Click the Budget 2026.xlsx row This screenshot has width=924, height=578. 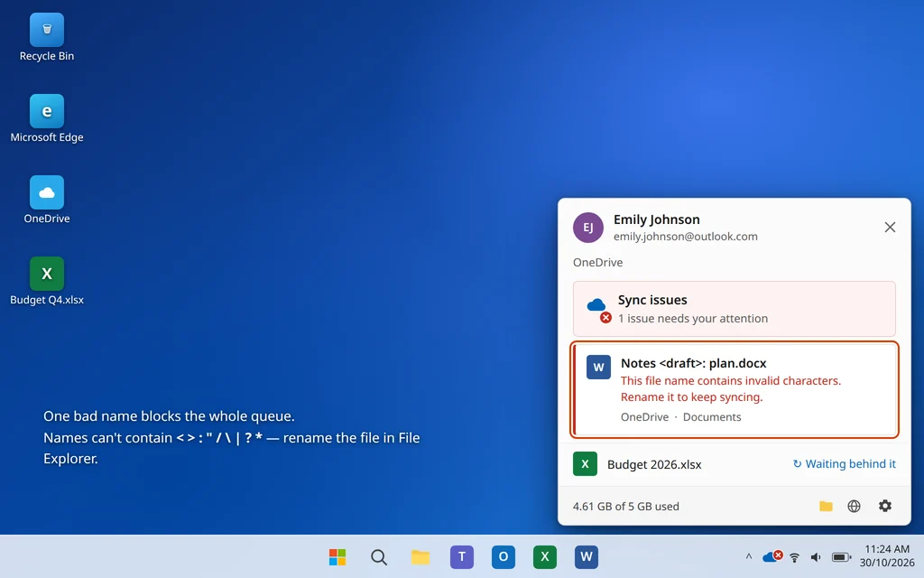click(735, 464)
